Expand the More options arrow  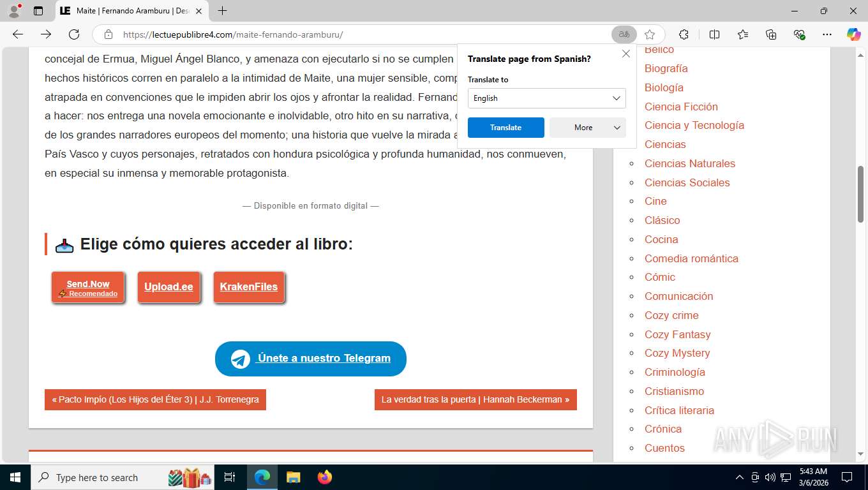[x=617, y=128]
